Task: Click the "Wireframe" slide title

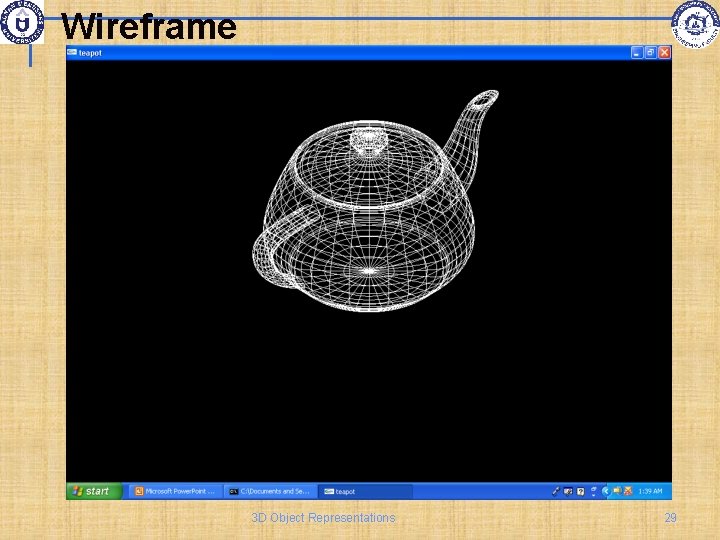Action: 149,26
